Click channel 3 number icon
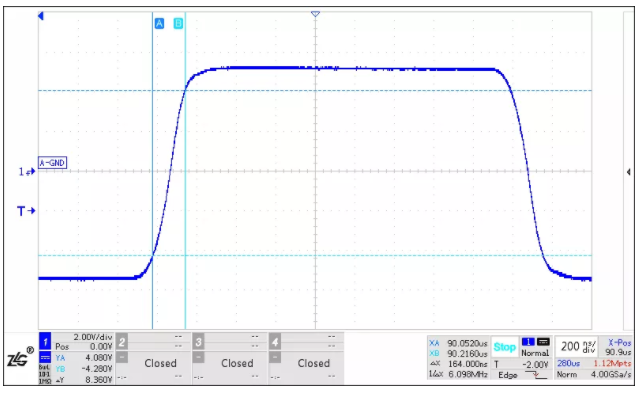644x393 pixels. tap(198, 341)
